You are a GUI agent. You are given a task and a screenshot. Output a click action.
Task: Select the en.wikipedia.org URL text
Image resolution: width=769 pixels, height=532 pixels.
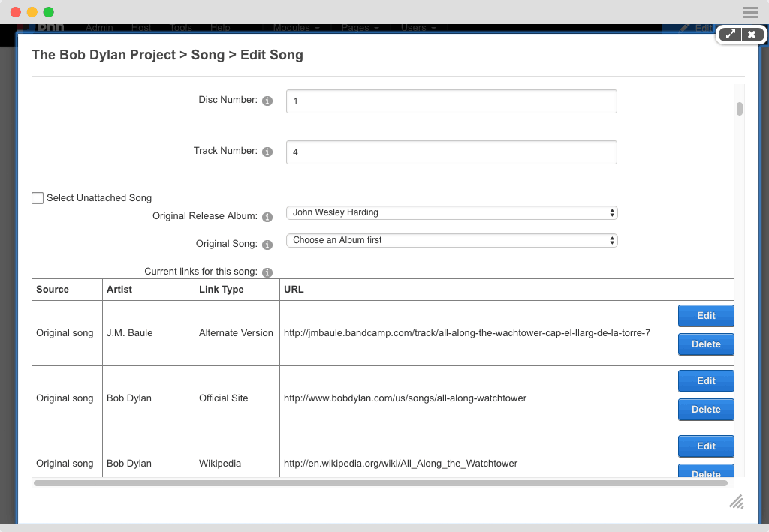pyautogui.click(x=401, y=464)
